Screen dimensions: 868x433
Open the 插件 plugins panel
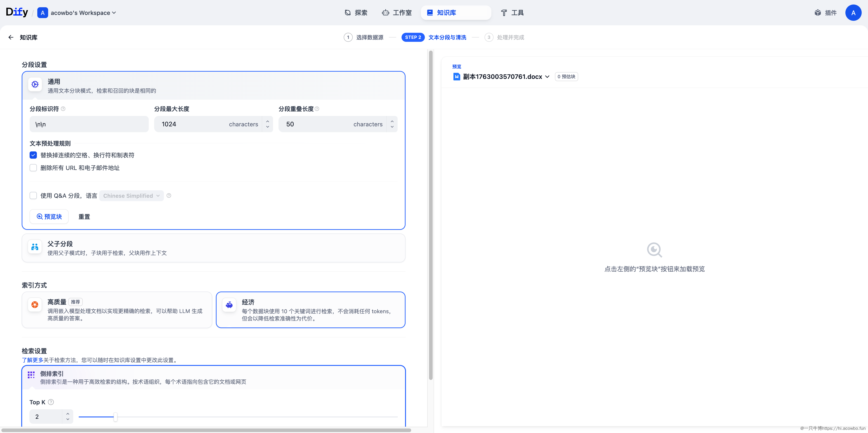pyautogui.click(x=826, y=12)
